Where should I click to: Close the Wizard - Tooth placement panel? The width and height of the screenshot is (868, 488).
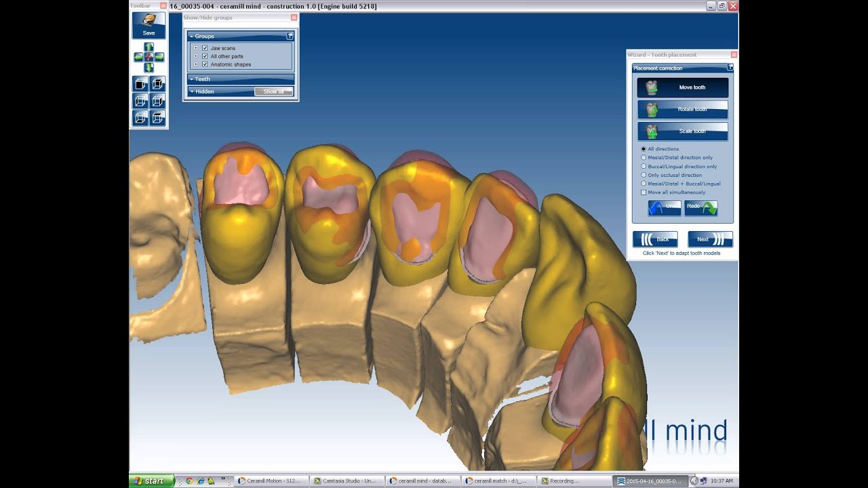[x=734, y=54]
